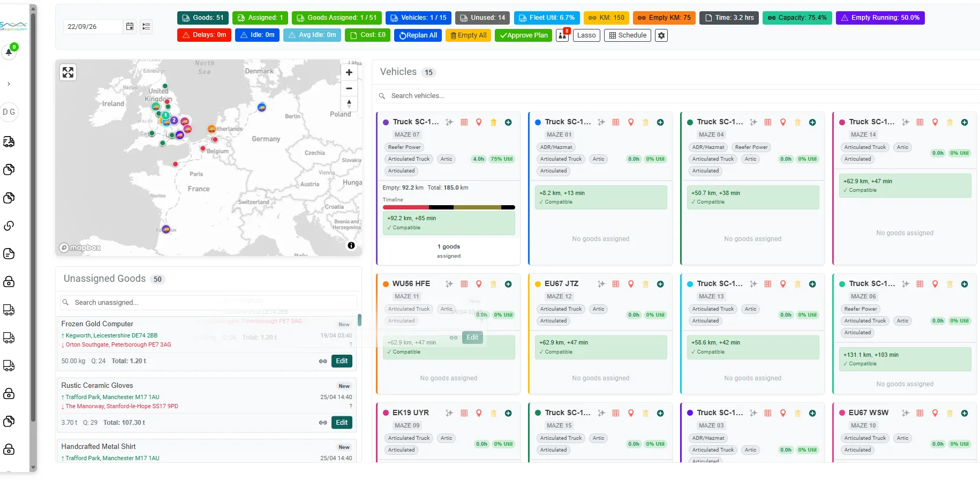Zoom out on the map
The width and height of the screenshot is (980, 480).
pyautogui.click(x=349, y=88)
